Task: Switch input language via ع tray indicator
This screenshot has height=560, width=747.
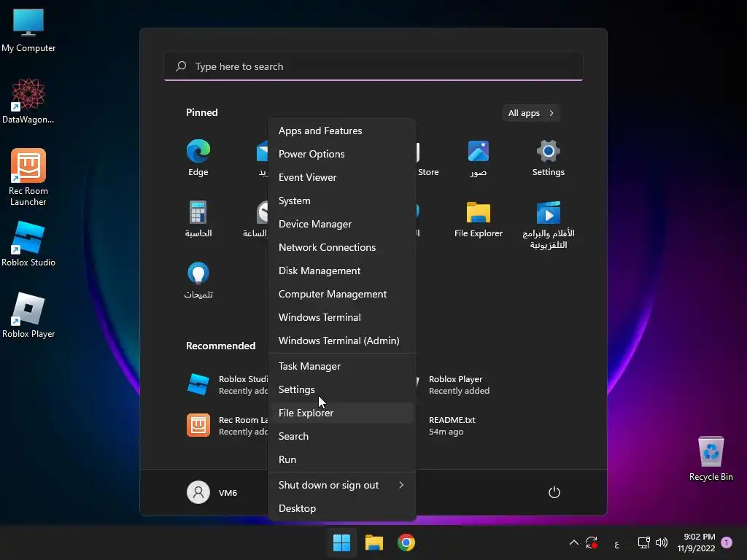Action: point(616,544)
